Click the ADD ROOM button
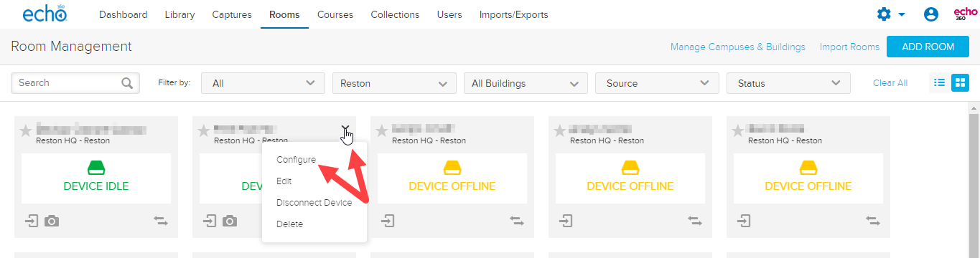Image resolution: width=980 pixels, height=258 pixels. (928, 47)
